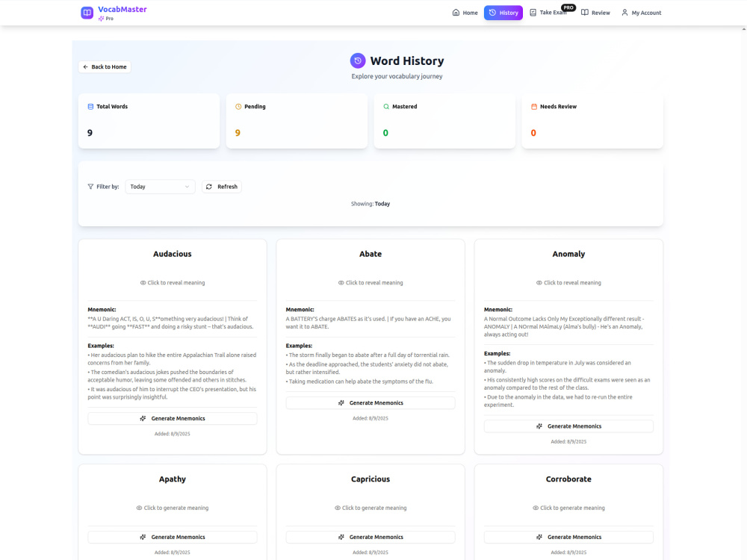Screen dimensions: 747x560
Task: Click the Capricious word title
Action: tap(371, 479)
